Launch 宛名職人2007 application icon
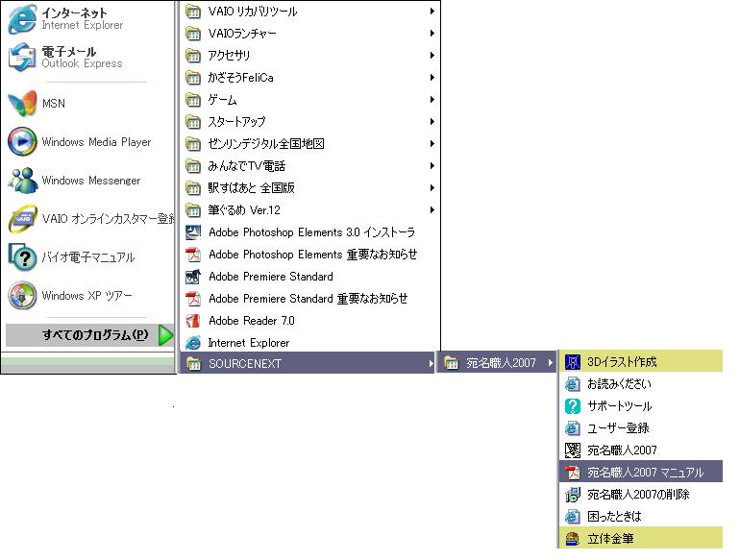 pos(573,450)
